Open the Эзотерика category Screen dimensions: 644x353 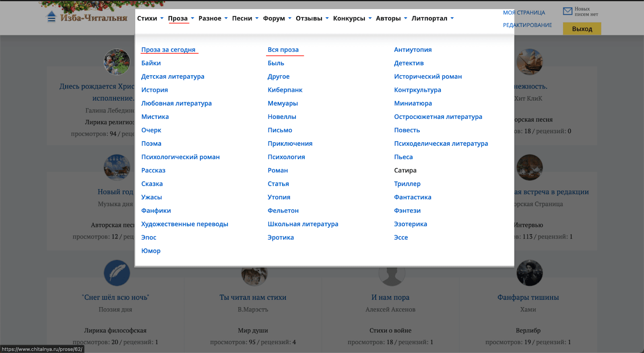point(411,224)
